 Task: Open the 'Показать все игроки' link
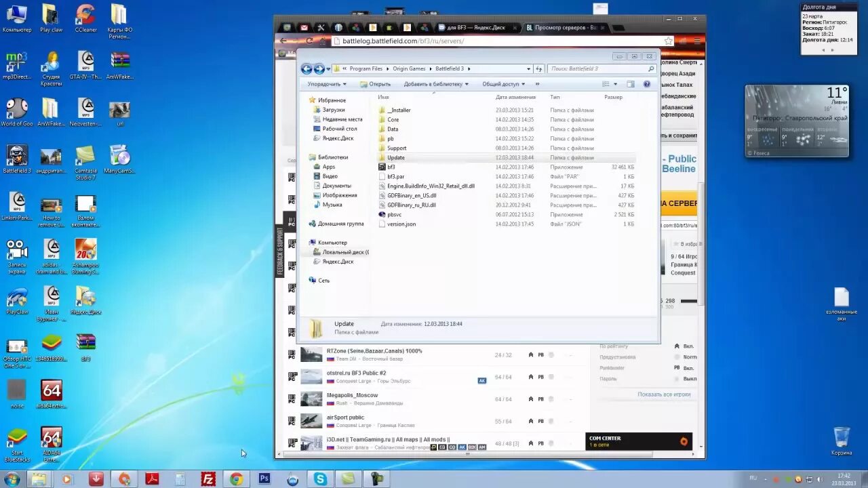pyautogui.click(x=664, y=394)
